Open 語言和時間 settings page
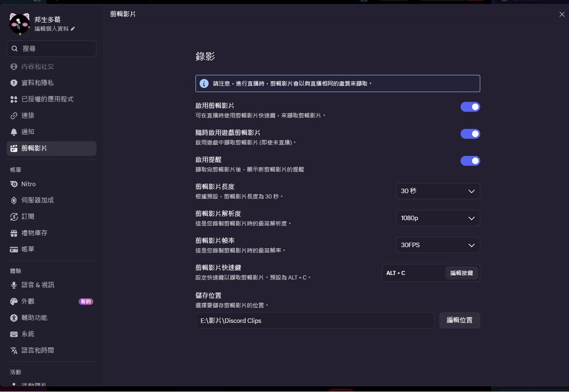 [52, 351]
